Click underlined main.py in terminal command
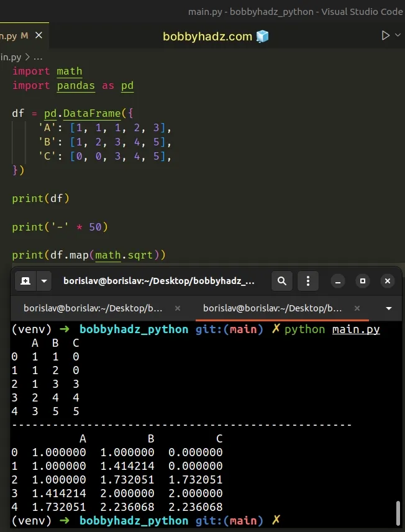 click(356, 329)
